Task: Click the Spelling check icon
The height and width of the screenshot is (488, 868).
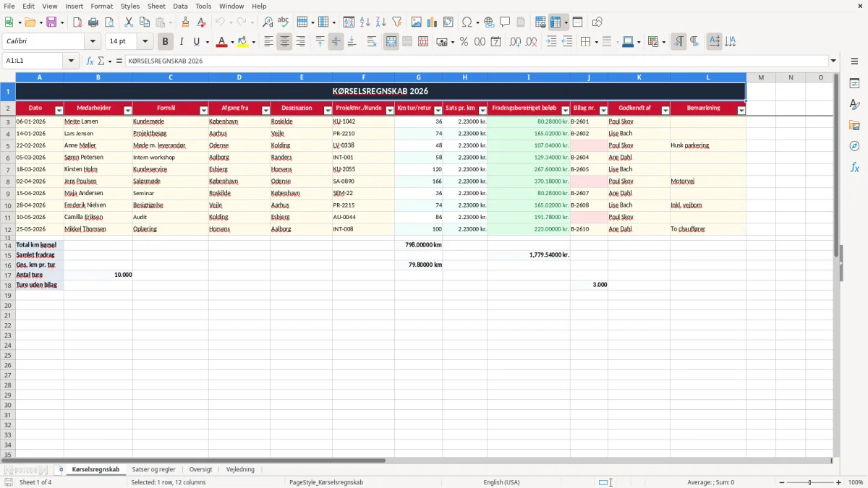Action: (284, 22)
